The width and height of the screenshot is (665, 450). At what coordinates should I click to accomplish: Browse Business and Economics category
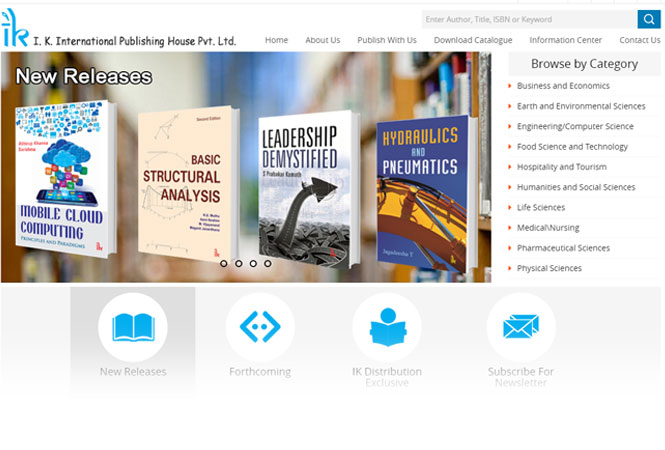click(x=563, y=86)
